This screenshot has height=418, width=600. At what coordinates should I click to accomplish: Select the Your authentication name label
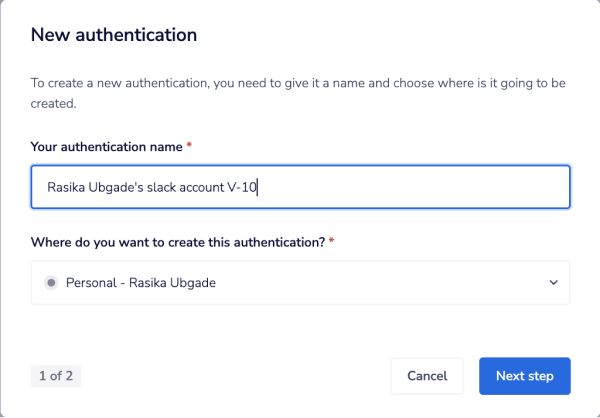point(106,146)
